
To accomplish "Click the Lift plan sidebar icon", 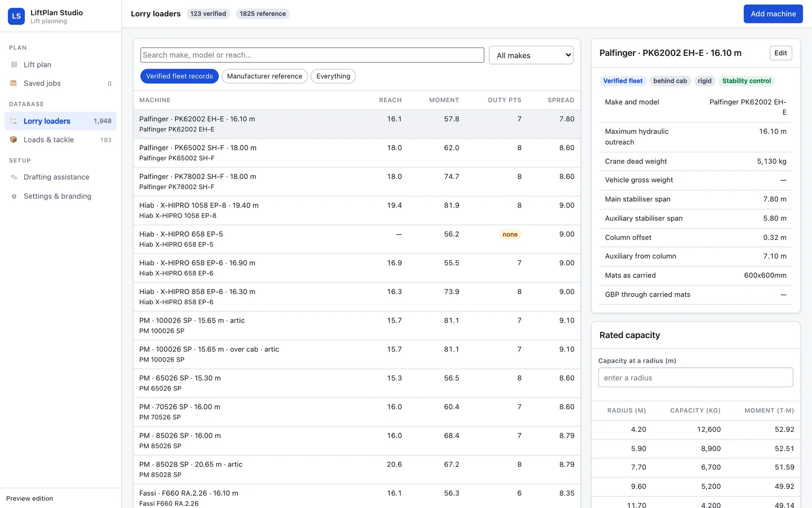I will click(14, 65).
